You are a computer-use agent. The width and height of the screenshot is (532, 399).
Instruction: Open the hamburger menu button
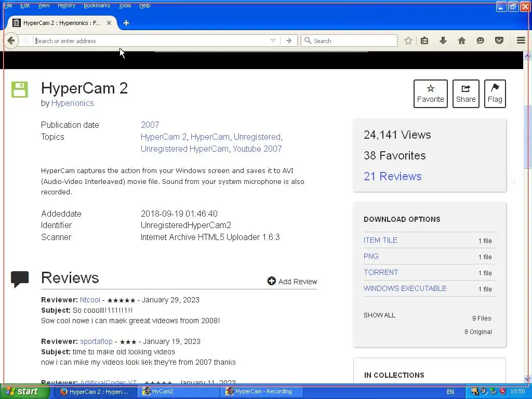click(521, 41)
